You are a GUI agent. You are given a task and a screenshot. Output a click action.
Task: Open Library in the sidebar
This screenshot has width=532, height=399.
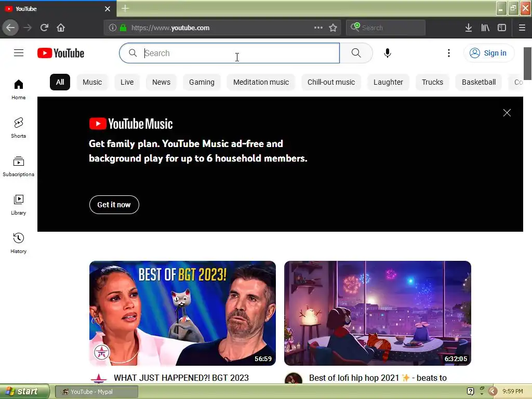point(19,205)
